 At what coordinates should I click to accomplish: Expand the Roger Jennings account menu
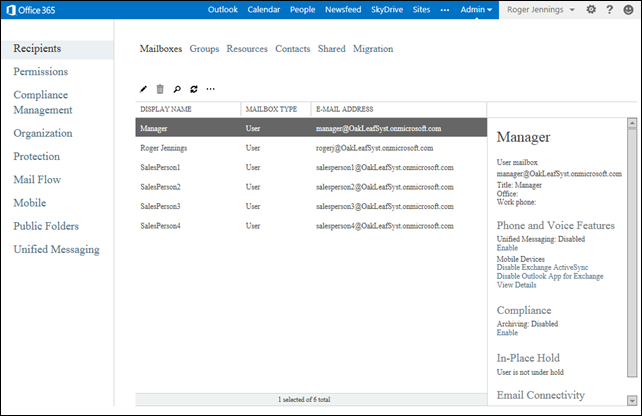(540, 9)
